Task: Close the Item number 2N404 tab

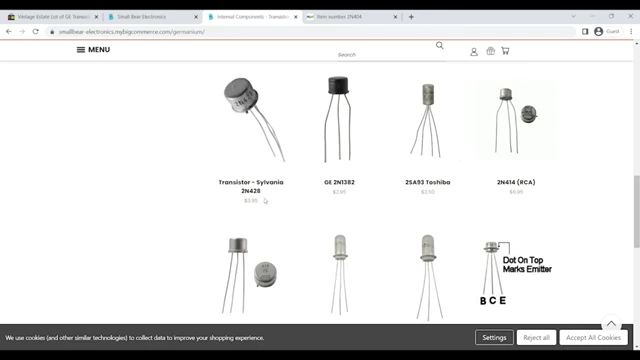Action: [395, 17]
